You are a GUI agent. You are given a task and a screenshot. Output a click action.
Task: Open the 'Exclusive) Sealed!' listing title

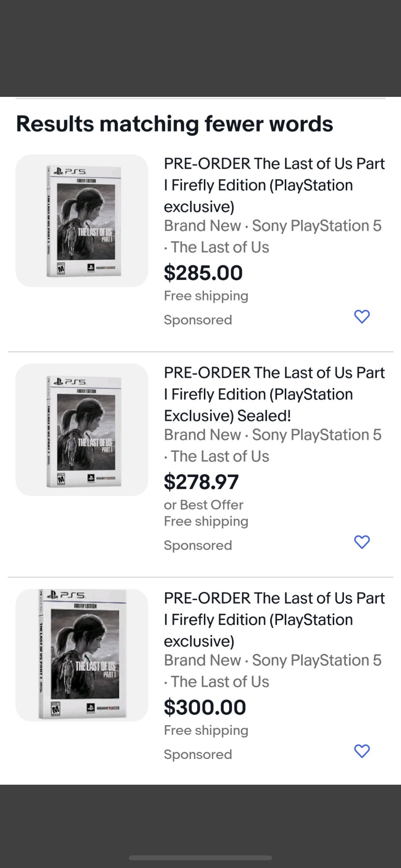(x=274, y=394)
